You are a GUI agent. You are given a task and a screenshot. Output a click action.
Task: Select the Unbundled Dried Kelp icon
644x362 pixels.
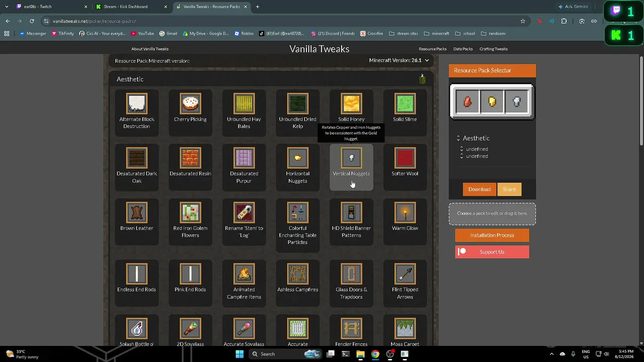point(298,104)
